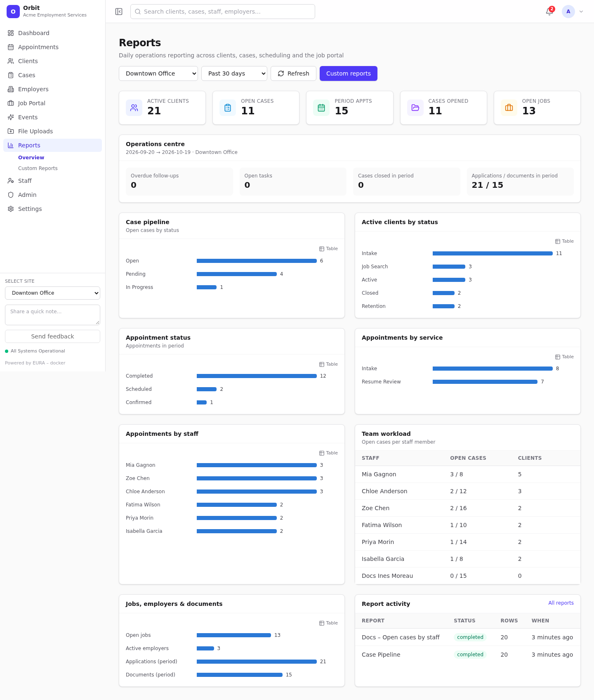The width and height of the screenshot is (594, 700).
Task: Select the Overview sub-item
Action: tap(31, 158)
